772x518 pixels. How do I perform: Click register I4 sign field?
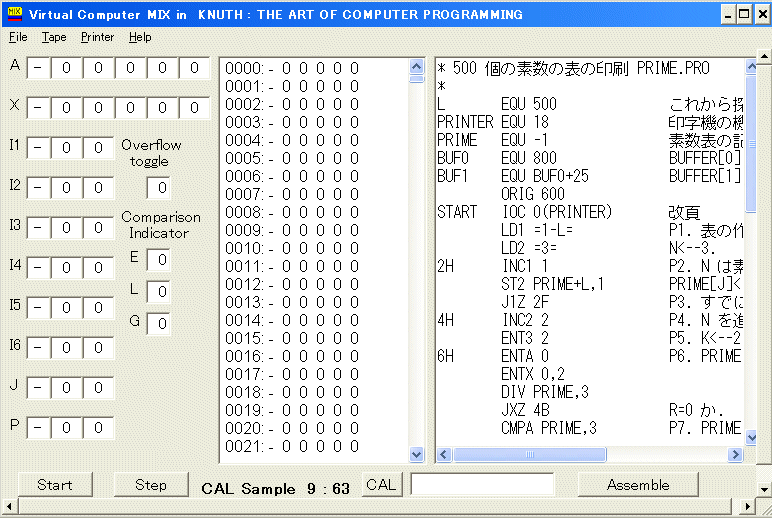pos(38,268)
